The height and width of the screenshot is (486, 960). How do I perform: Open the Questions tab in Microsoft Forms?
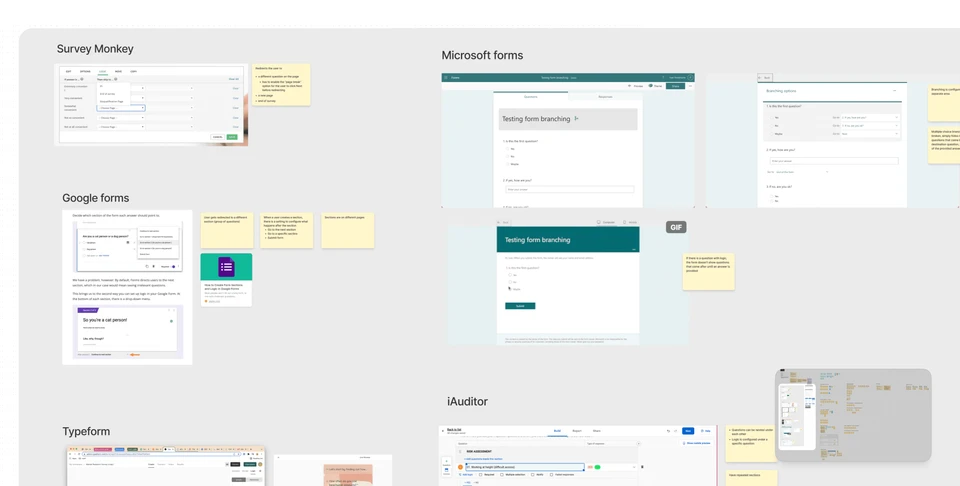(531, 97)
